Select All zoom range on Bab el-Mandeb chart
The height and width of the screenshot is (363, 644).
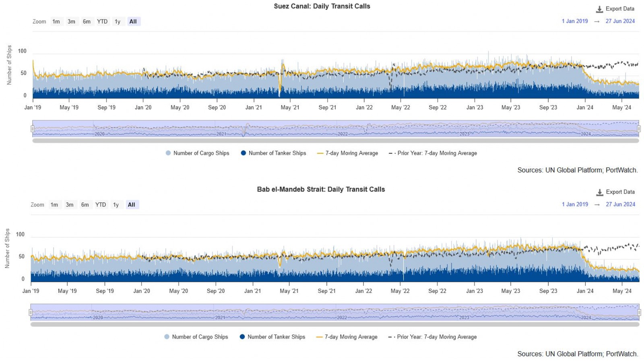coord(132,205)
